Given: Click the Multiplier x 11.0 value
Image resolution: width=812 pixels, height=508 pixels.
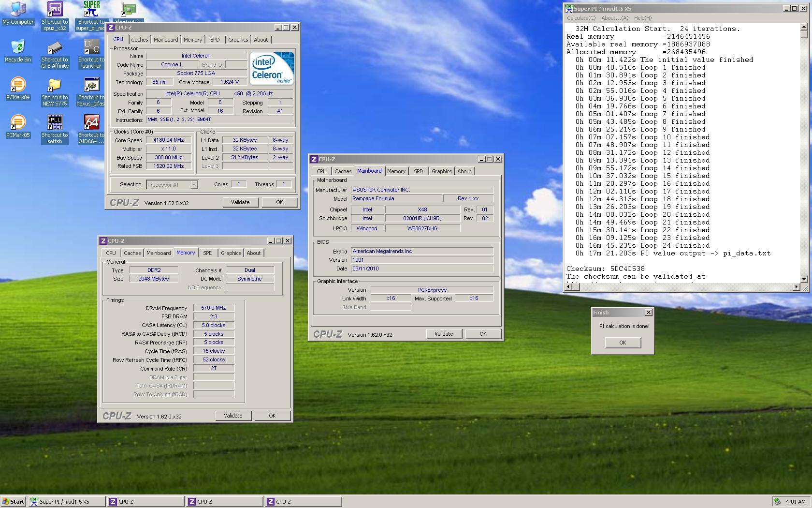Looking at the screenshot, I should (169, 149).
